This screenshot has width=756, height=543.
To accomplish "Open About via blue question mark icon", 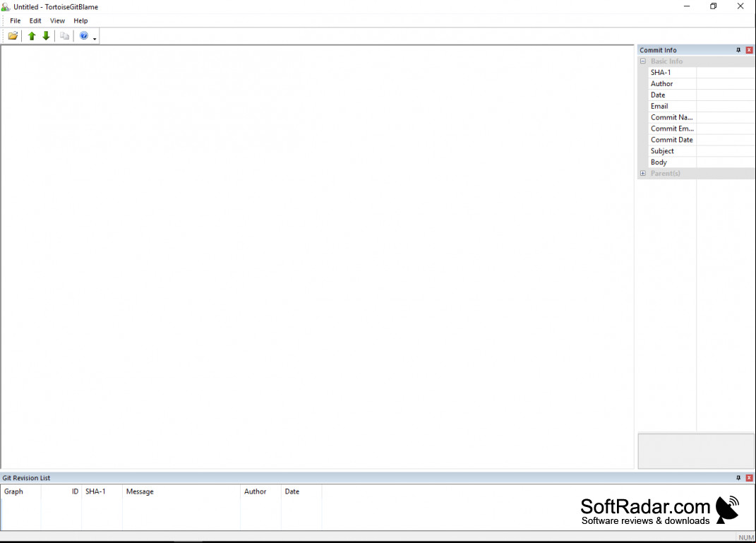I will pyautogui.click(x=84, y=36).
